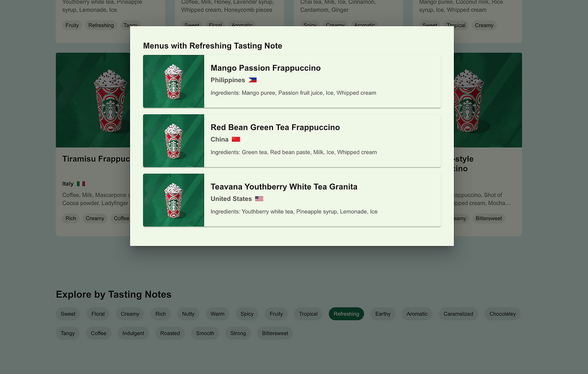Screen dimensions: 588x374
Task: Filter by the Caramelized tasting note
Action: click(x=458, y=314)
